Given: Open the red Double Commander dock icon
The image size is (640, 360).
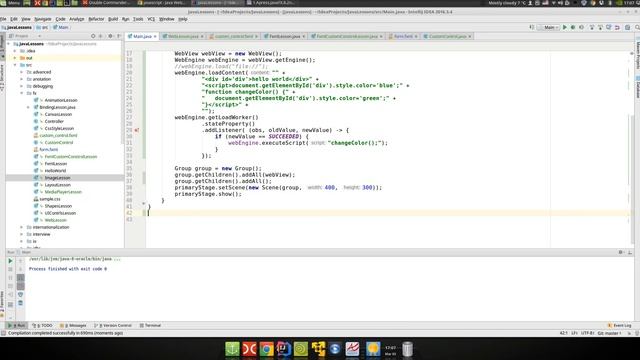Looking at the screenshot, I should tap(249, 349).
